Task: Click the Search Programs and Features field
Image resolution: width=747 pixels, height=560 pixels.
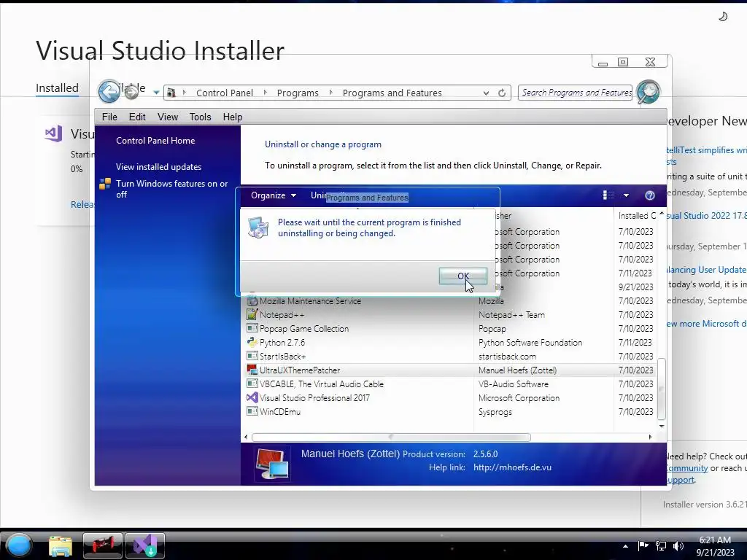Action: [x=575, y=93]
